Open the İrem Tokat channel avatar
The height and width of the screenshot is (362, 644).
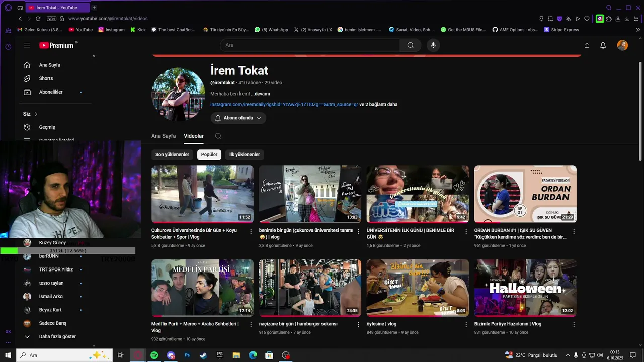click(179, 95)
